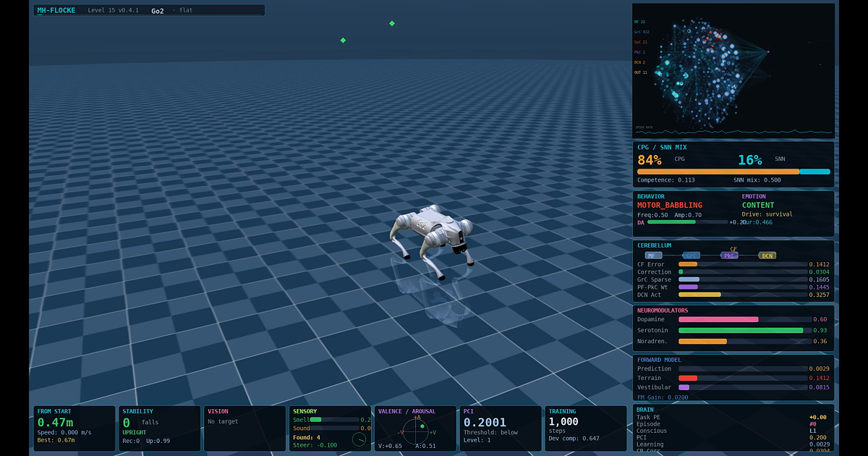Click the CONTENT emotion label
This screenshot has width=868, height=456.
pyautogui.click(x=758, y=206)
